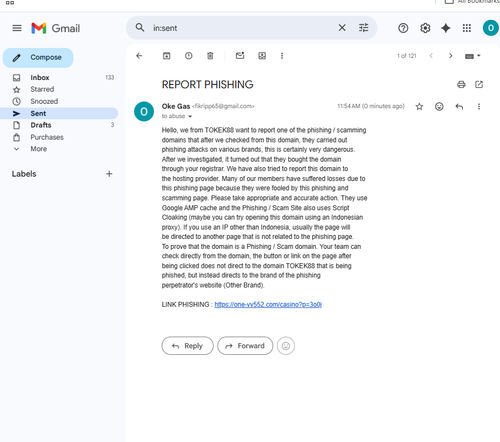Print all with printer icon
Image resolution: width=500 pixels, height=442 pixels.
click(x=461, y=84)
